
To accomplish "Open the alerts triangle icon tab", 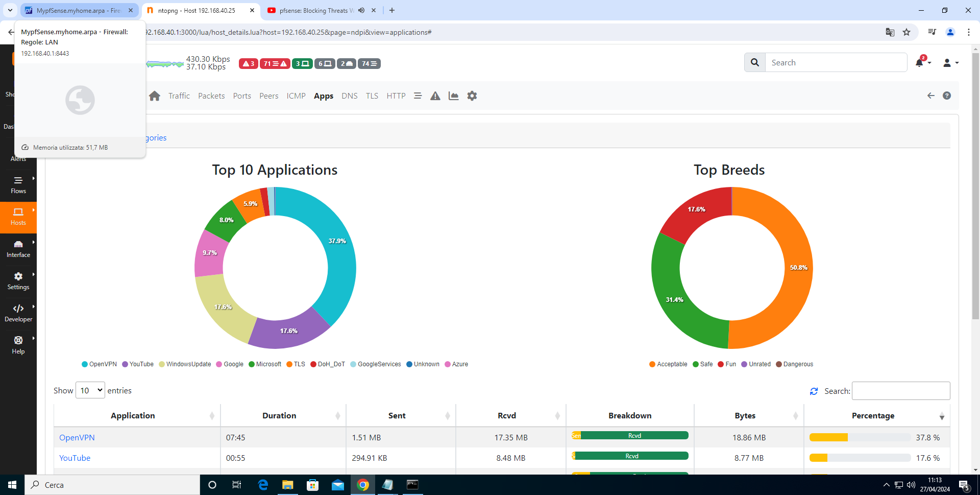I will [x=435, y=96].
